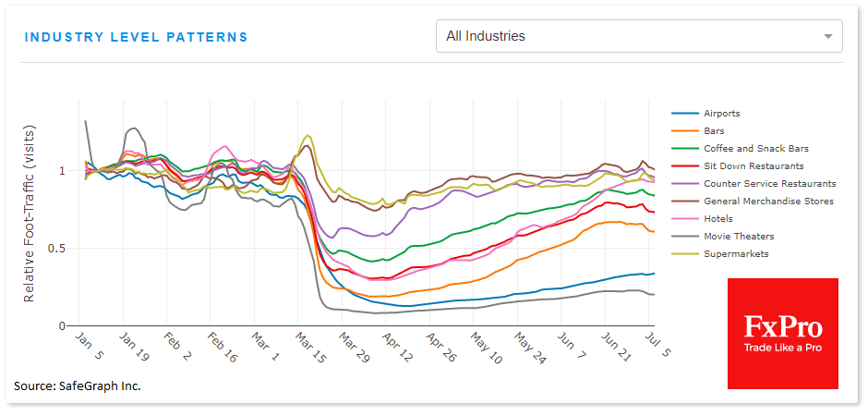The height and width of the screenshot is (416, 868).
Task: Click the orange Bars legend line swatch
Action: point(684,131)
